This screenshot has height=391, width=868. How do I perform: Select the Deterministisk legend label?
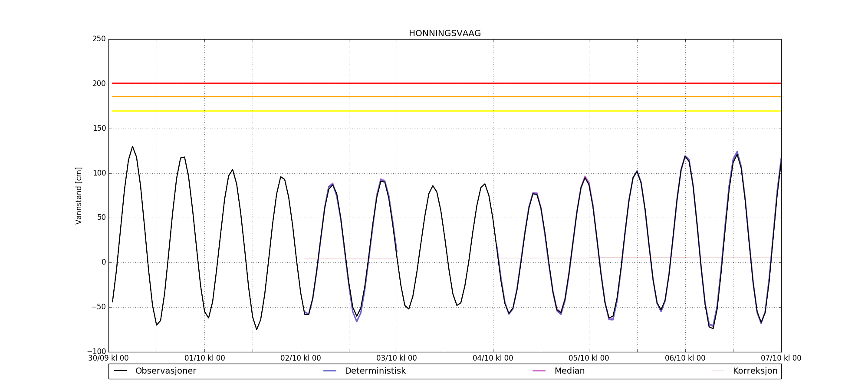click(x=375, y=371)
